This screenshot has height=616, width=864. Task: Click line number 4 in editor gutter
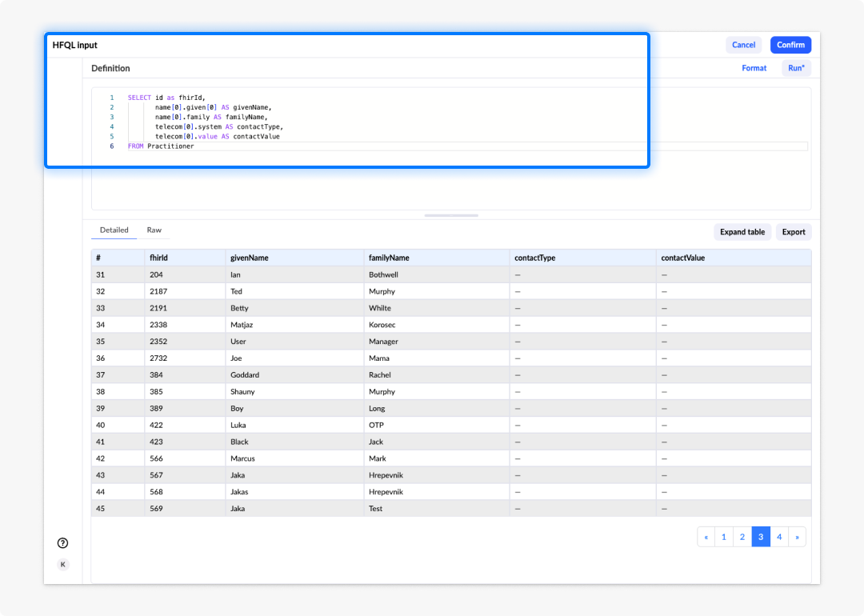click(112, 126)
